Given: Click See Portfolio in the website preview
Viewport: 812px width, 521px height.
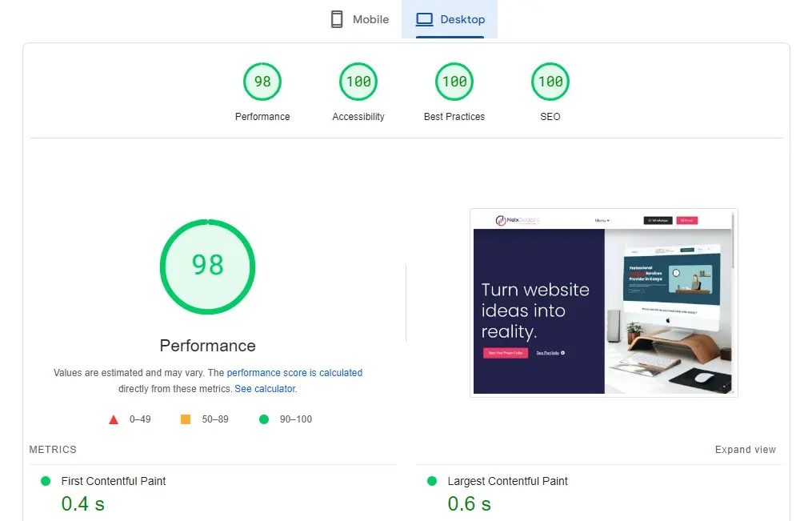Looking at the screenshot, I should [x=549, y=353].
